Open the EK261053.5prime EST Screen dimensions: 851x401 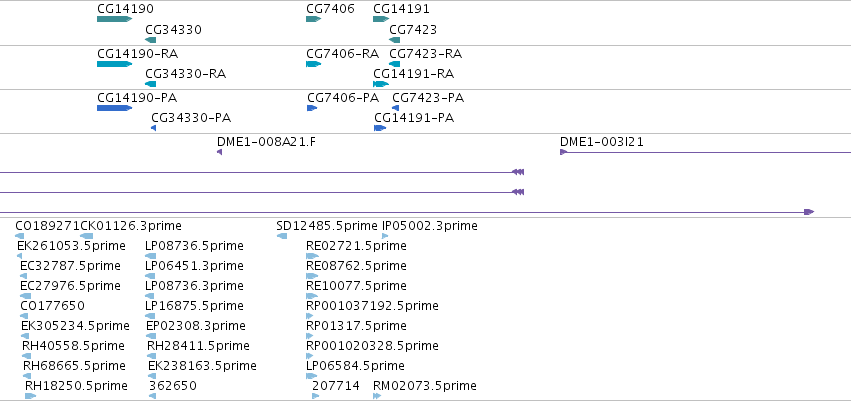[x=71, y=246]
